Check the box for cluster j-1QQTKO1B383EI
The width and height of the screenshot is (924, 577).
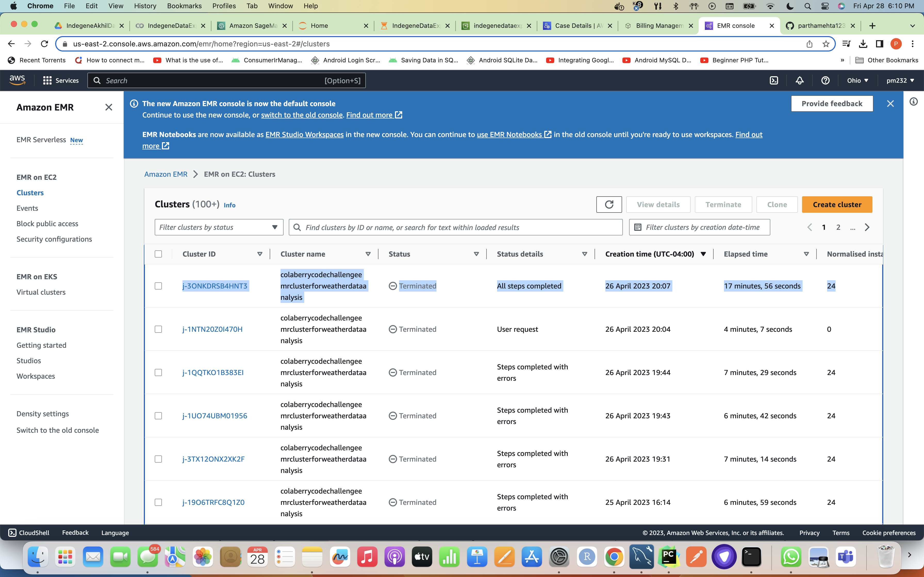pos(158,372)
